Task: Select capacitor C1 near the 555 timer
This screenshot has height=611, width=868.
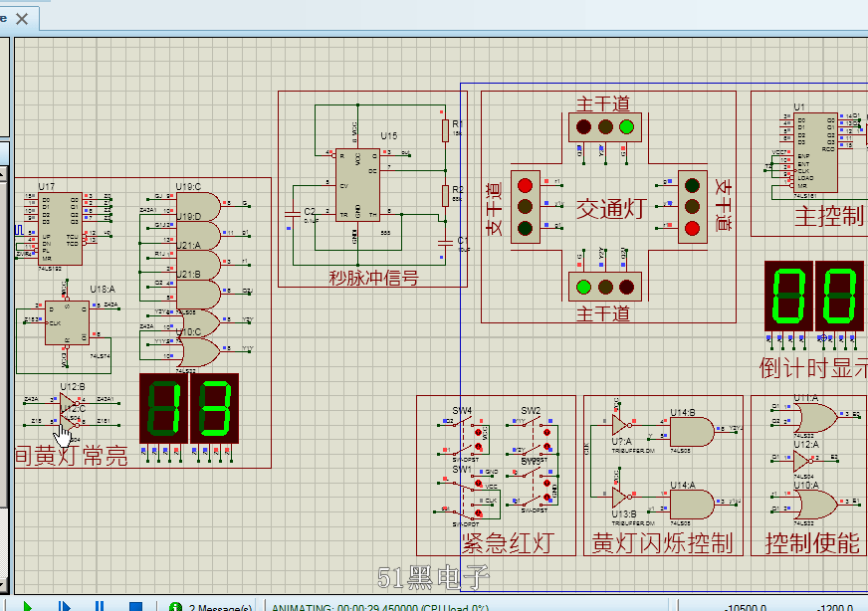Action: 445,243
